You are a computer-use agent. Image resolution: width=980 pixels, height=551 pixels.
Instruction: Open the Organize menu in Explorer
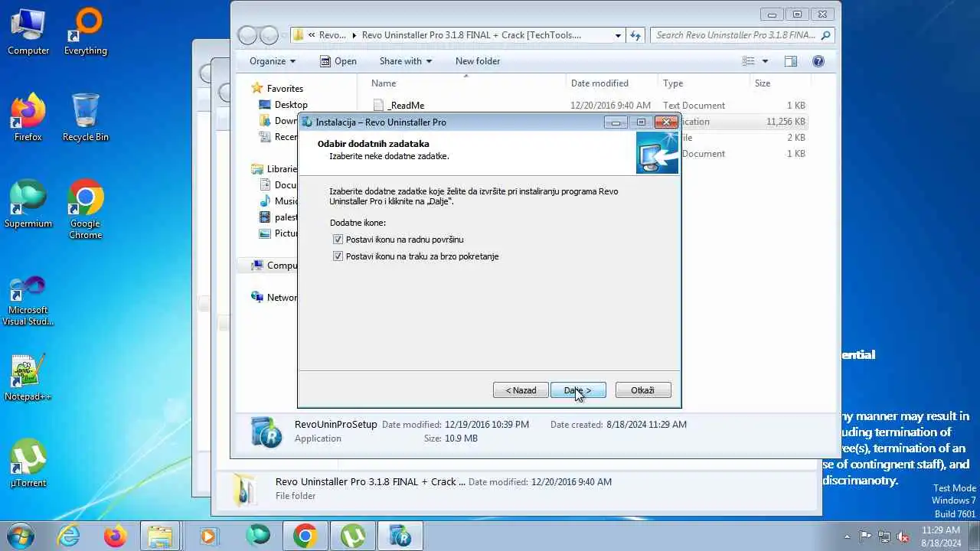[273, 61]
